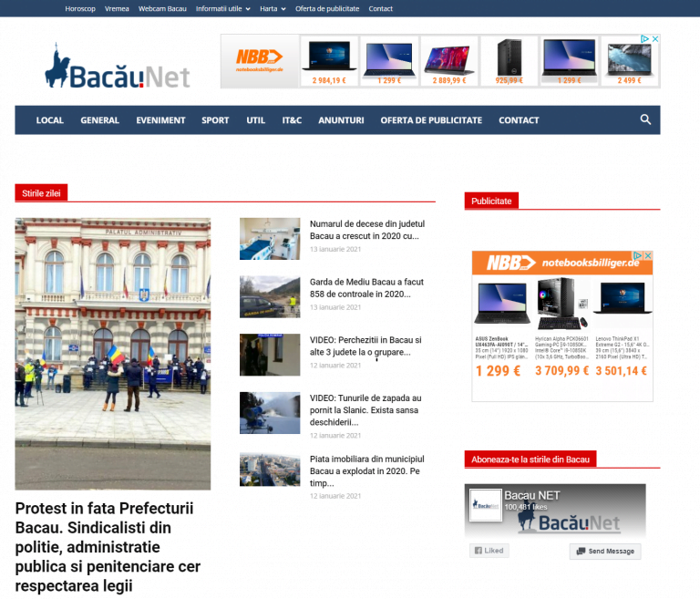Expand the Informatii utile dropdown

tap(222, 8)
